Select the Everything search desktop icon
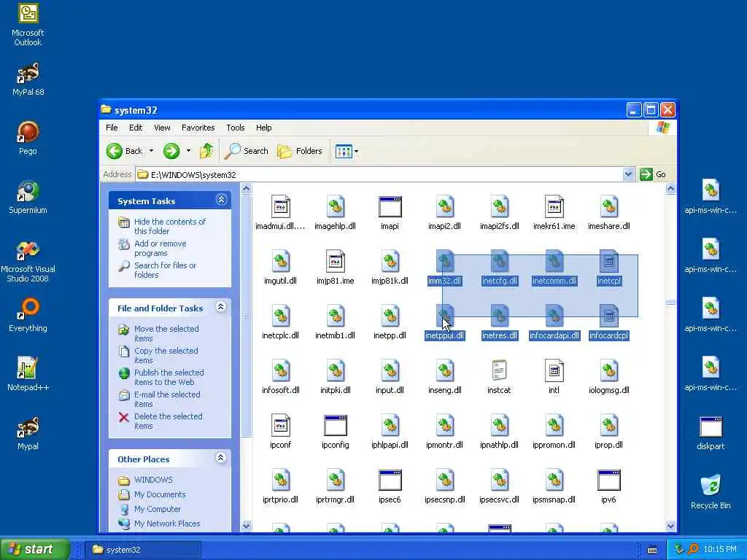The width and height of the screenshot is (747, 560). tap(28, 315)
